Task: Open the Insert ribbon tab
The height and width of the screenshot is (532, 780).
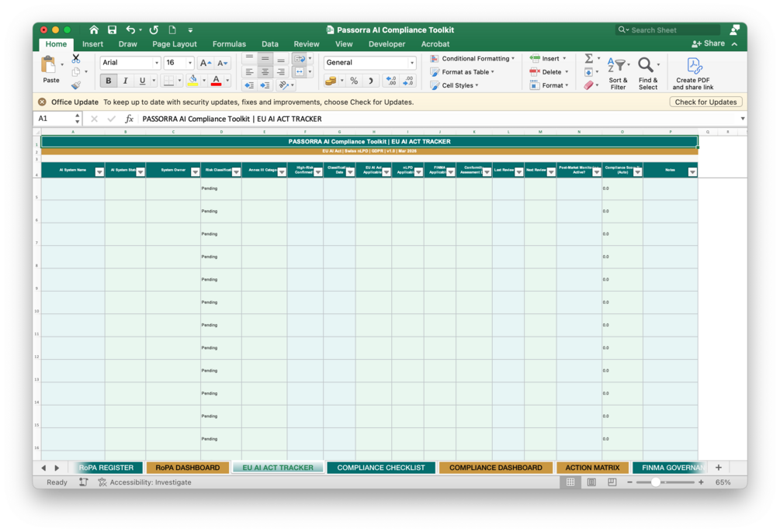Action: 92,44
